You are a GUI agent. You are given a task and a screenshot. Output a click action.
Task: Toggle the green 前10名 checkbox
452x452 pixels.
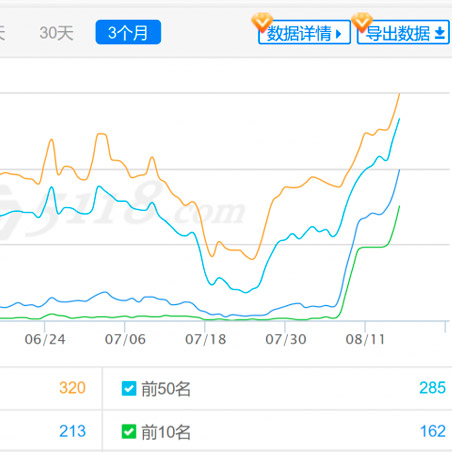[x=129, y=432]
